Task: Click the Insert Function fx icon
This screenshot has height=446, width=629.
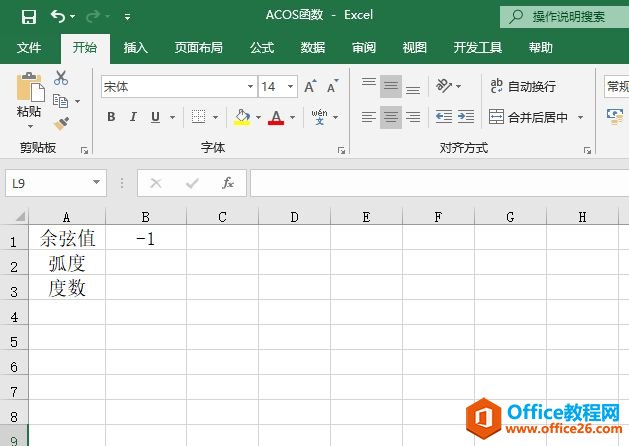Action: pyautogui.click(x=228, y=183)
